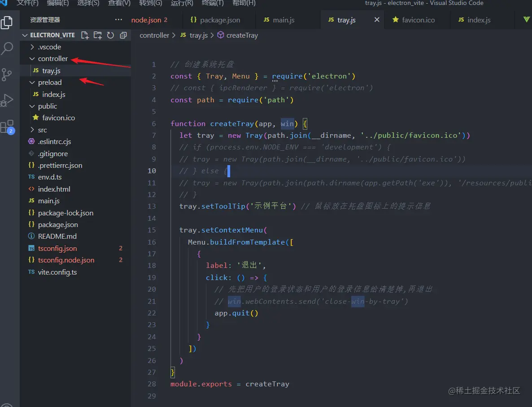
Task: Expand the src folder
Action: 32,130
